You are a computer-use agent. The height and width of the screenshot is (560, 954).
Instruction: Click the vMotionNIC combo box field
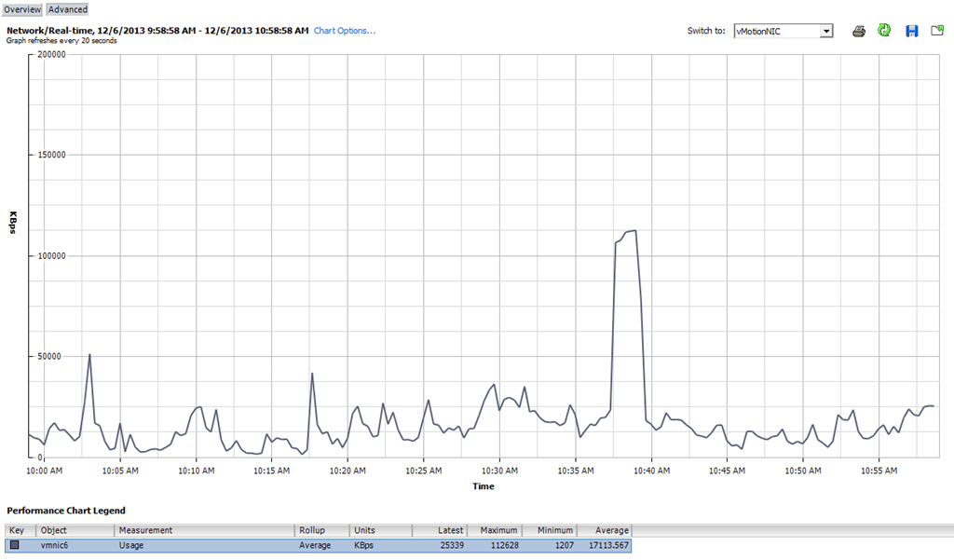point(775,32)
